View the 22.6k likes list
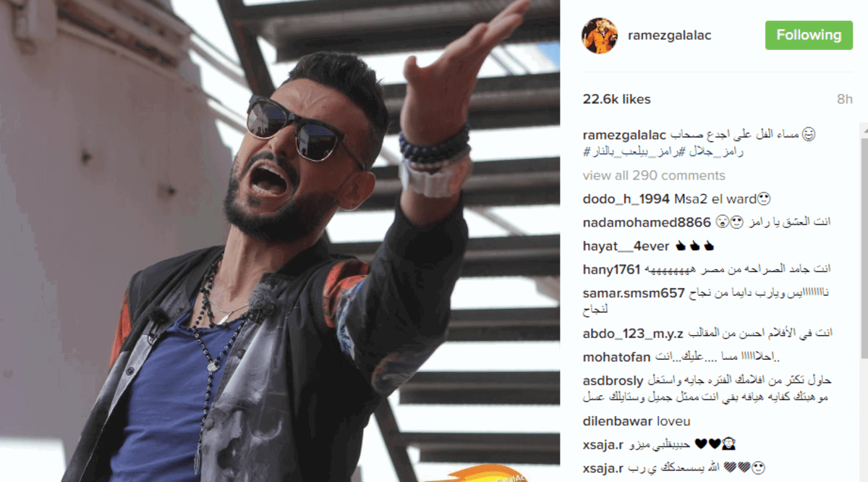The height and width of the screenshot is (482, 868). [616, 99]
